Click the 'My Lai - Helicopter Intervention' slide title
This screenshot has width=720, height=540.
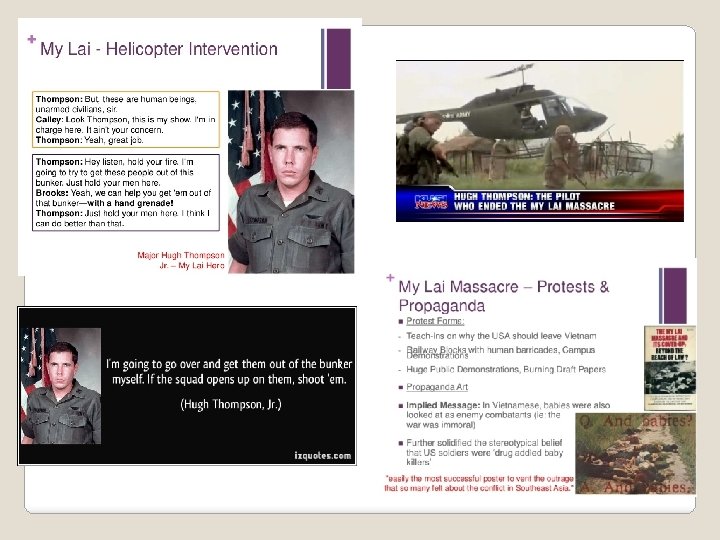click(x=158, y=49)
